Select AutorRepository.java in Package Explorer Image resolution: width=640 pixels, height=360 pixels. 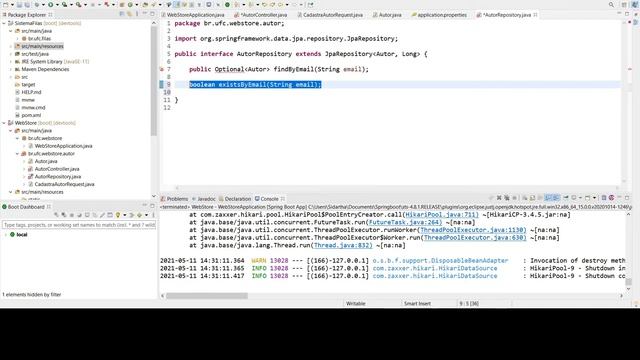tap(58, 177)
